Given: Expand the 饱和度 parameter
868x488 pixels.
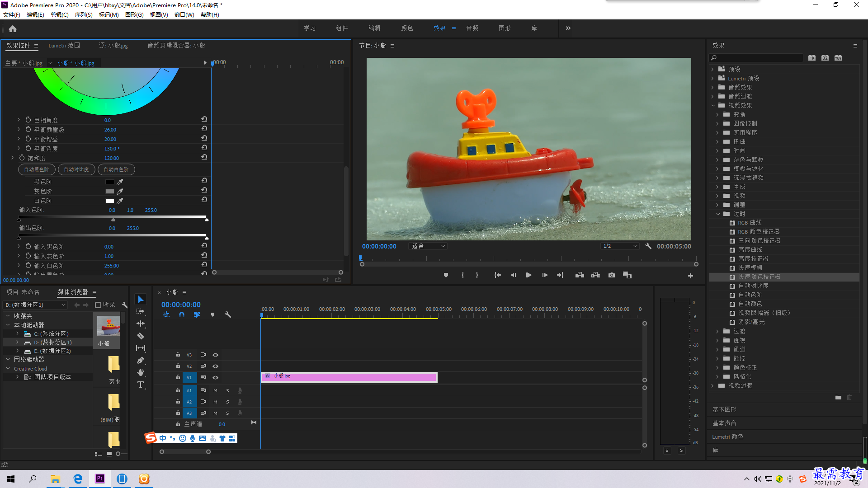Looking at the screenshot, I should coord(12,158).
